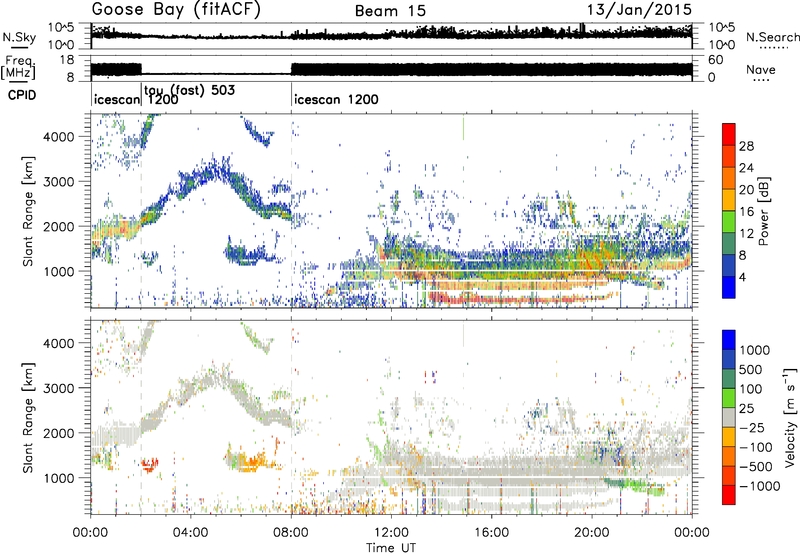Click the black frequency band after 08:00
The width and height of the screenshot is (800, 554).
pyautogui.click(x=491, y=69)
